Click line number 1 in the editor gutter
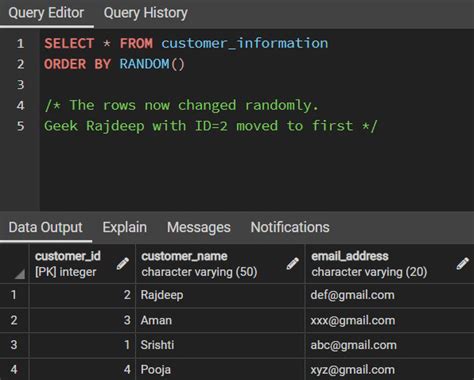 [20, 43]
